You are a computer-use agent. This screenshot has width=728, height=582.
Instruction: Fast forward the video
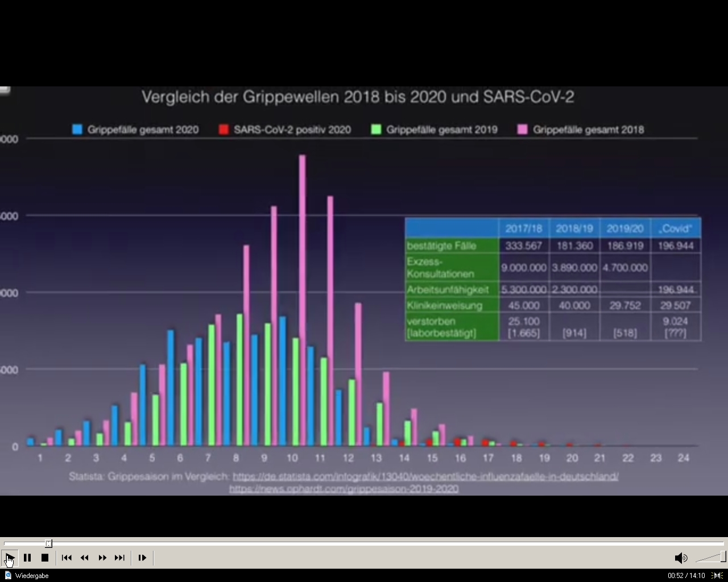[102, 558]
